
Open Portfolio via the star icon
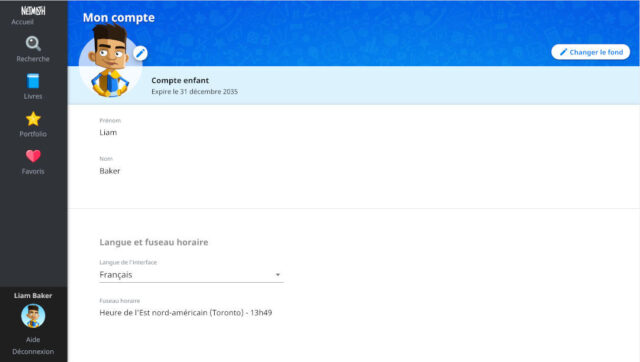pyautogui.click(x=33, y=119)
